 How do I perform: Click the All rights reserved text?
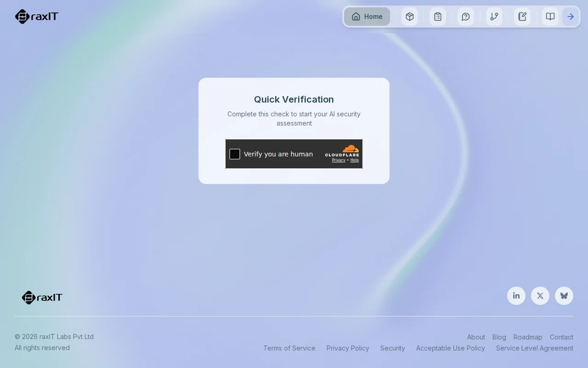coord(42,348)
